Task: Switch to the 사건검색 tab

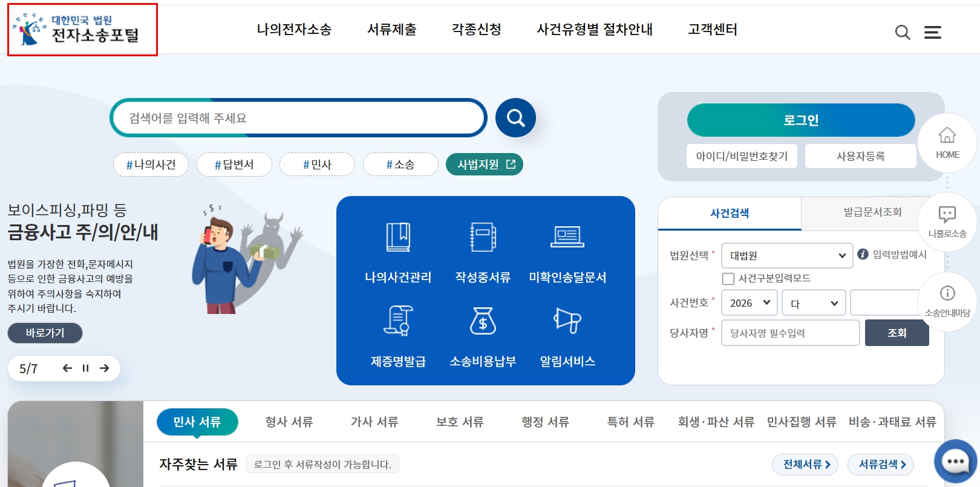Action: [730, 213]
